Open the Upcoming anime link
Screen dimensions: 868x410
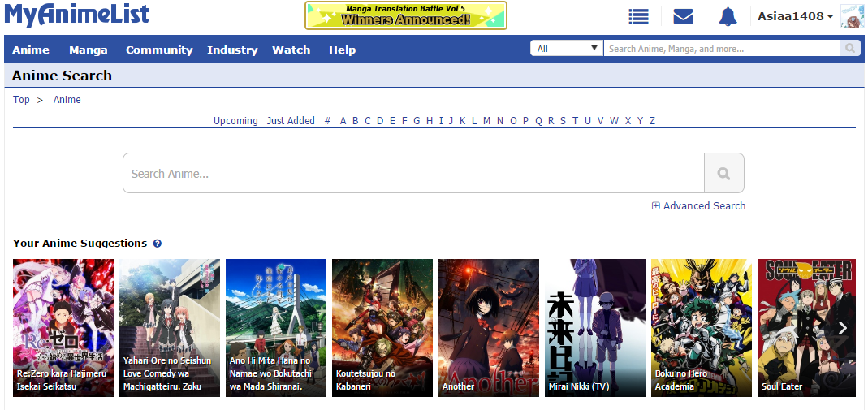tap(235, 121)
